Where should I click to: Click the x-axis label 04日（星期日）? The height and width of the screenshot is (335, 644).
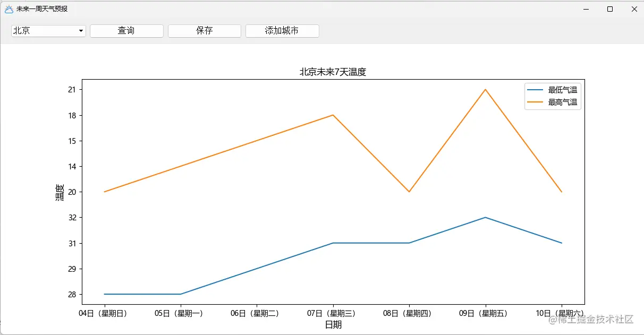tap(104, 314)
